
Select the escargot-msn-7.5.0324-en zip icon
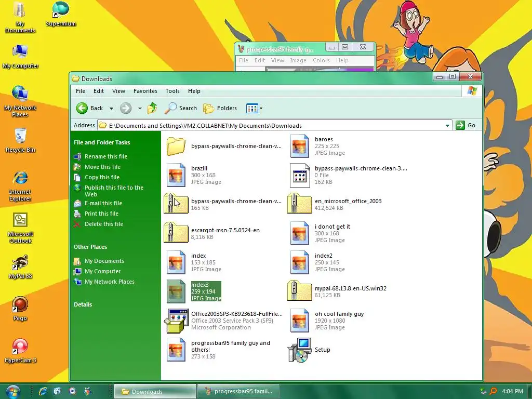[x=176, y=232]
